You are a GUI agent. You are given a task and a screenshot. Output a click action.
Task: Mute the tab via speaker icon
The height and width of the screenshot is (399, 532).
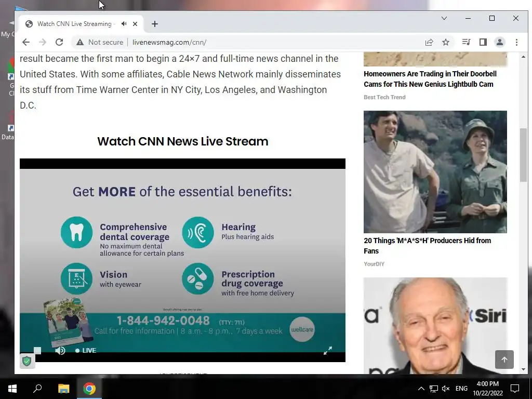[124, 24]
